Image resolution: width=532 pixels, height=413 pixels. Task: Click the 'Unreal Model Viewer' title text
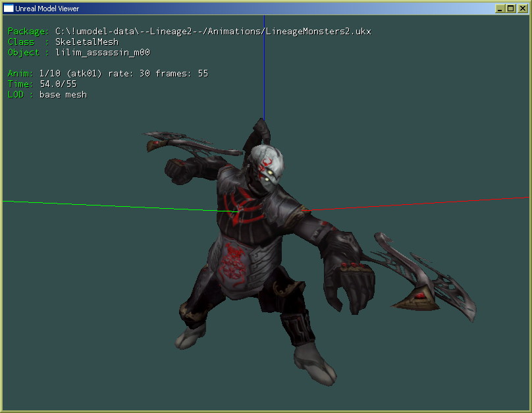[x=47, y=9]
